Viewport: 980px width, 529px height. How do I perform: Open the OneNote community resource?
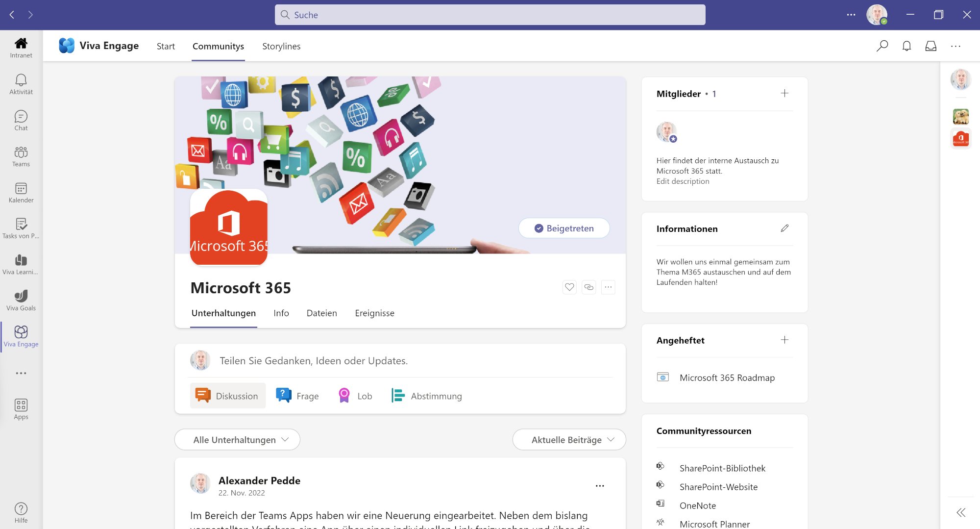tap(698, 505)
